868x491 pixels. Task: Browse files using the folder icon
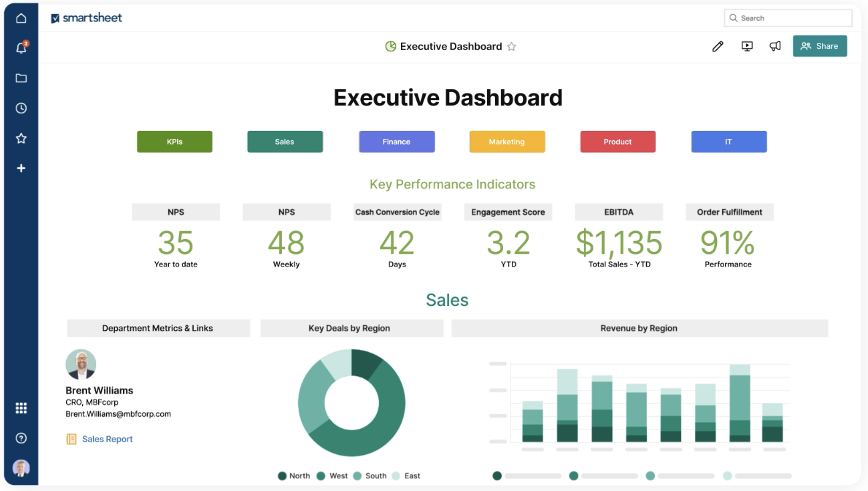click(x=21, y=77)
